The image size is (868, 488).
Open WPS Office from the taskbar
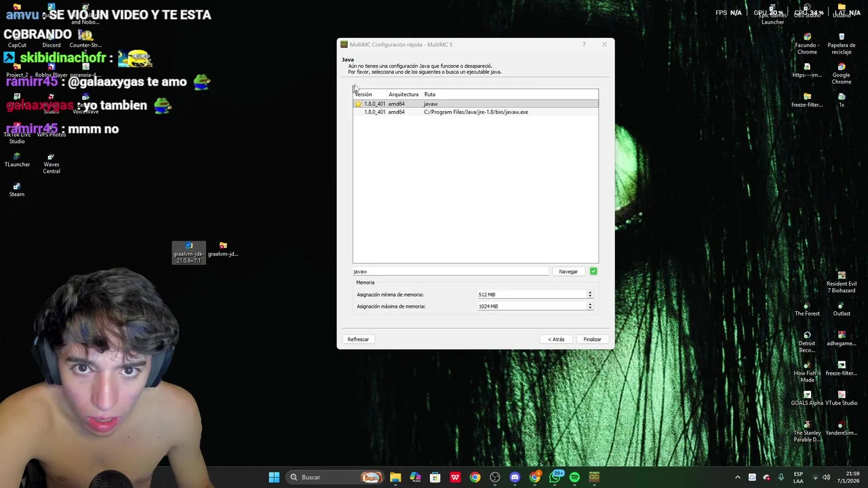tap(455, 477)
